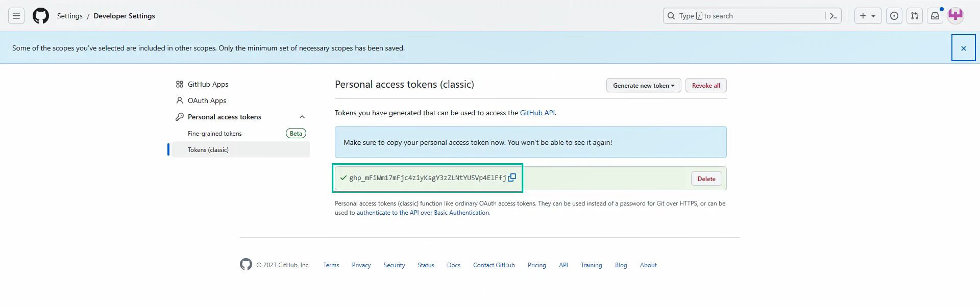Image resolution: width=980 pixels, height=306 pixels.
Task: Open the Blog footer link
Action: coord(621,265)
